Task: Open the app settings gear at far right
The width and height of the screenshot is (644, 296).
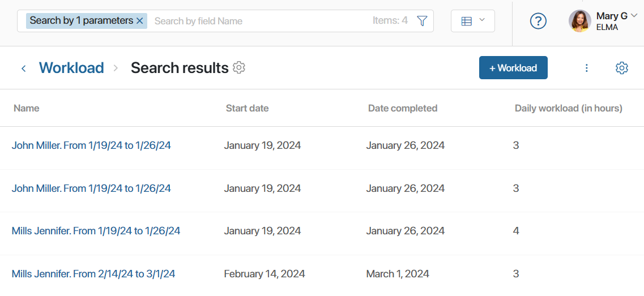Action: pos(622,68)
